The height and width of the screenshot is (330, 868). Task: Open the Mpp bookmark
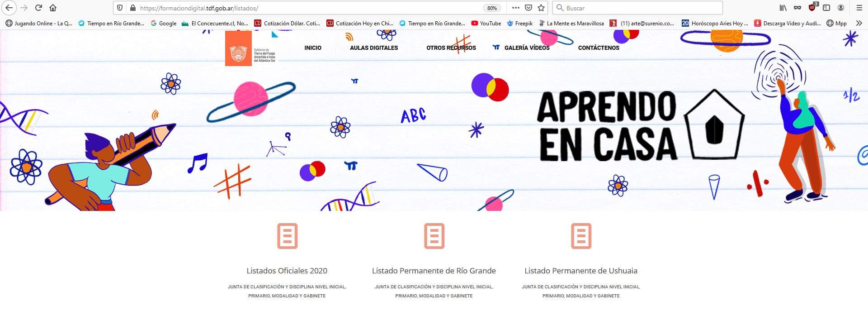click(x=837, y=23)
